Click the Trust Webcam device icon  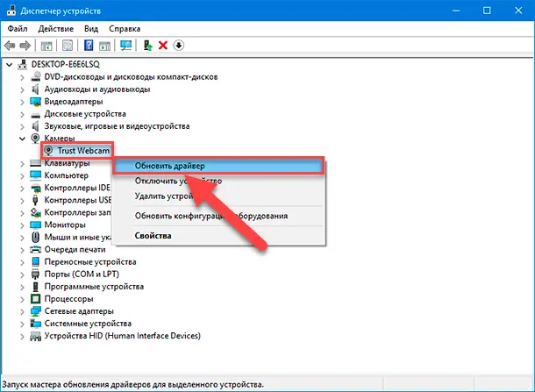pyautogui.click(x=48, y=151)
